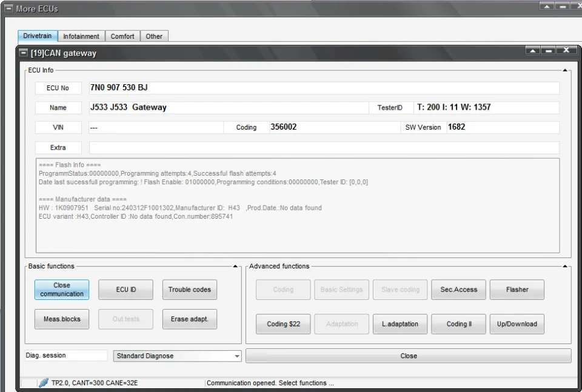The image size is (582, 392).
Task: Collapse the Advanced functions group
Action: pos(565,266)
